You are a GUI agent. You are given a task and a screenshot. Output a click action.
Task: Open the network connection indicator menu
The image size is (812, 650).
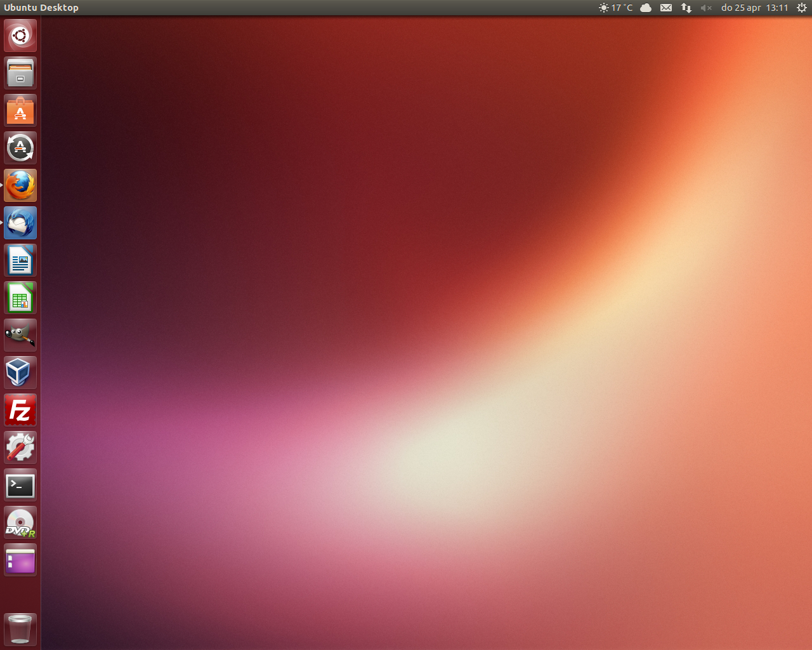coord(686,8)
